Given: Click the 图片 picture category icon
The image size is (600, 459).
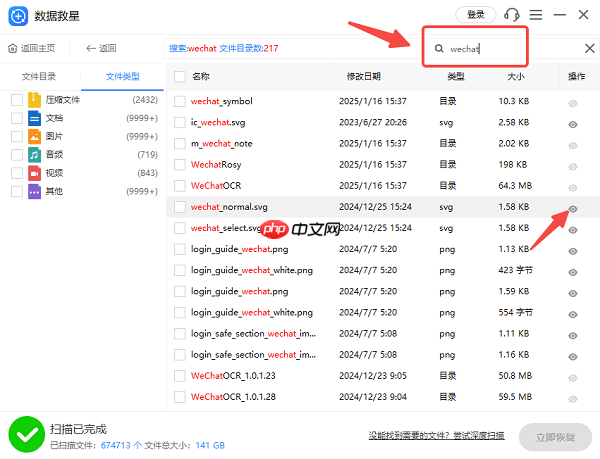Looking at the screenshot, I should tap(34, 137).
